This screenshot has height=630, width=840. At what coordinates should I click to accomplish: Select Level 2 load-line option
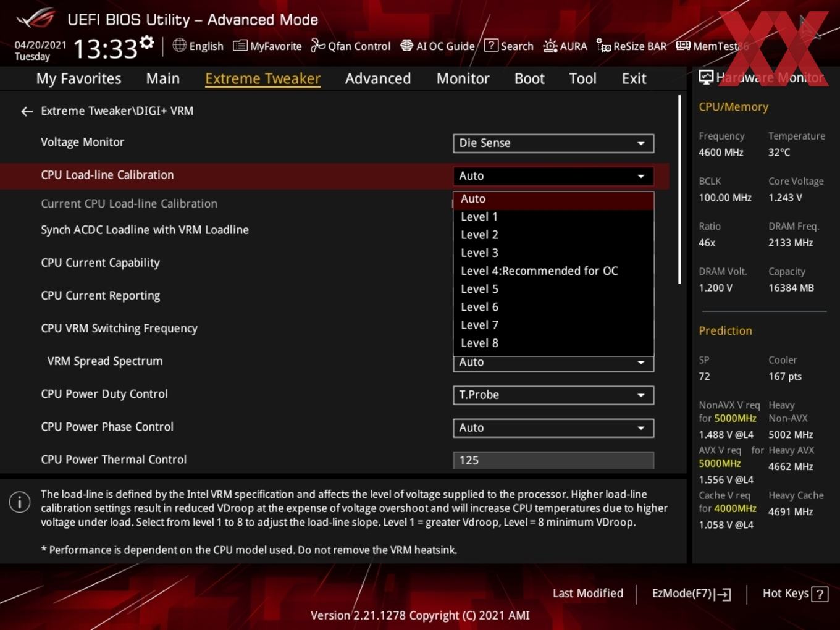[x=553, y=235]
